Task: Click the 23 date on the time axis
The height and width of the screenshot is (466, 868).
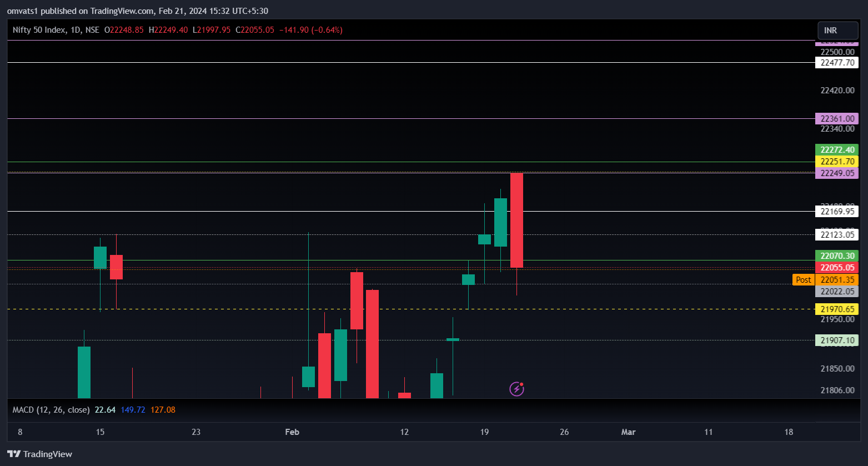Action: (x=195, y=432)
